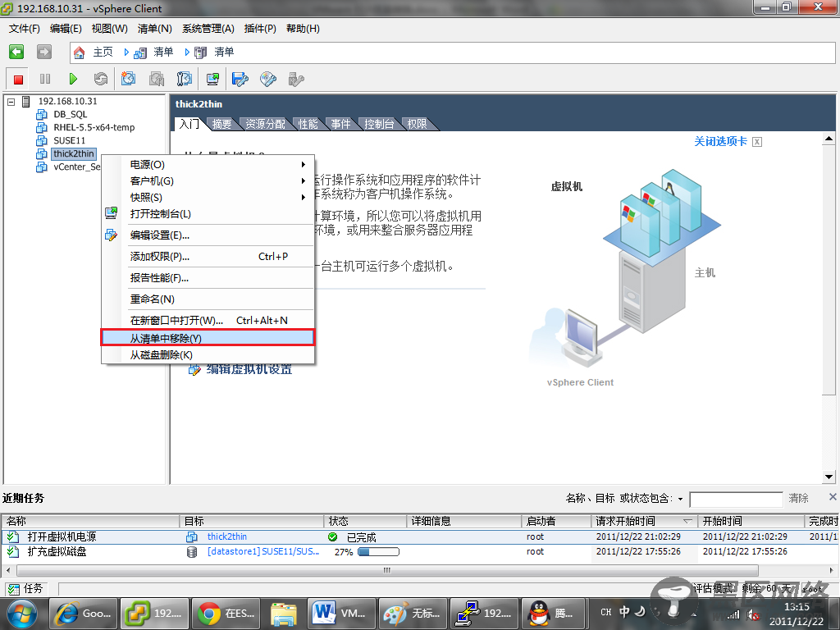Switch to the 性能 tab
Image resolution: width=840 pixels, height=630 pixels.
308,124
